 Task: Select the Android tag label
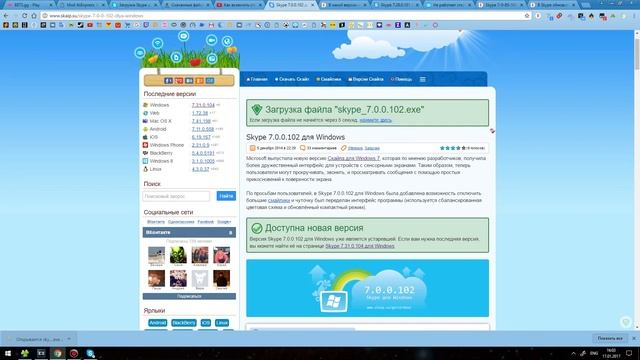(158, 323)
